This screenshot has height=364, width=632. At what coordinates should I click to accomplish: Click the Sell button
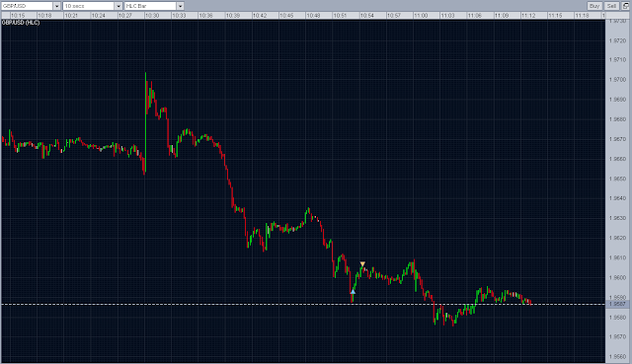tap(611, 6)
